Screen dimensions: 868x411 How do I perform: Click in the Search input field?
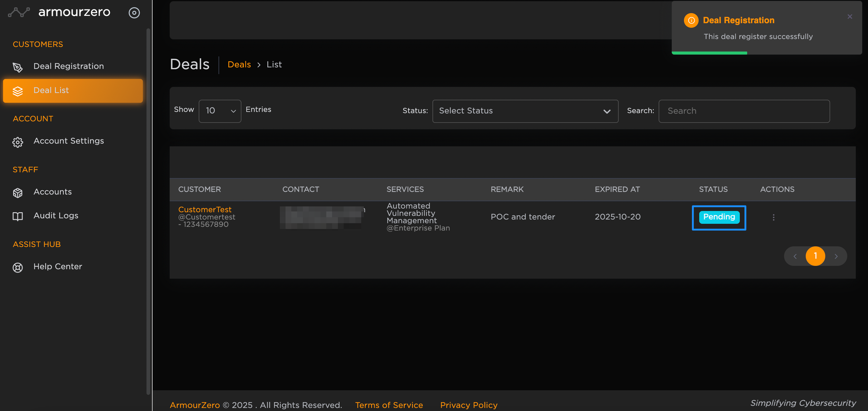744,111
